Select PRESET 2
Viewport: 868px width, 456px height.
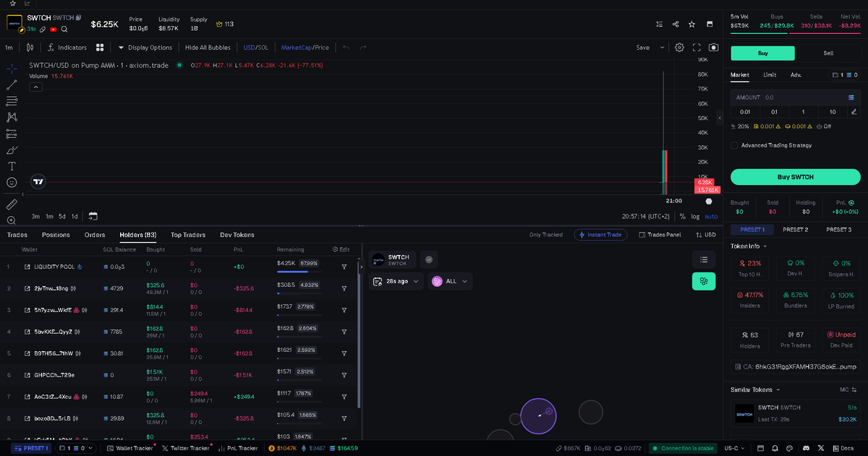795,230
